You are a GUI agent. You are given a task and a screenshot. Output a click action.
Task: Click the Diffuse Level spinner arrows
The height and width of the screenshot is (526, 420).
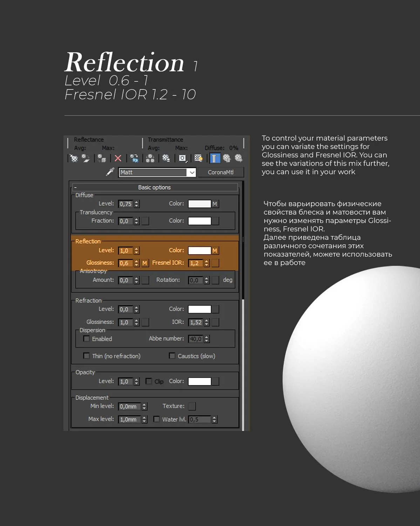(137, 204)
